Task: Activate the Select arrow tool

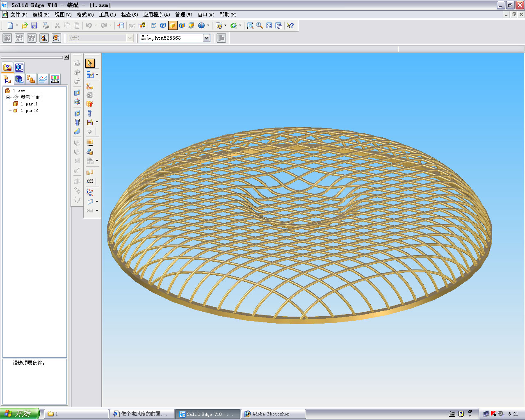Action: point(90,63)
